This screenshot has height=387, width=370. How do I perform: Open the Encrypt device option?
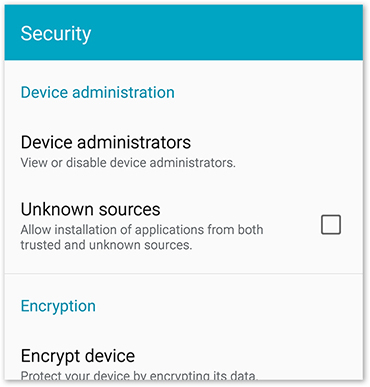coord(184,364)
